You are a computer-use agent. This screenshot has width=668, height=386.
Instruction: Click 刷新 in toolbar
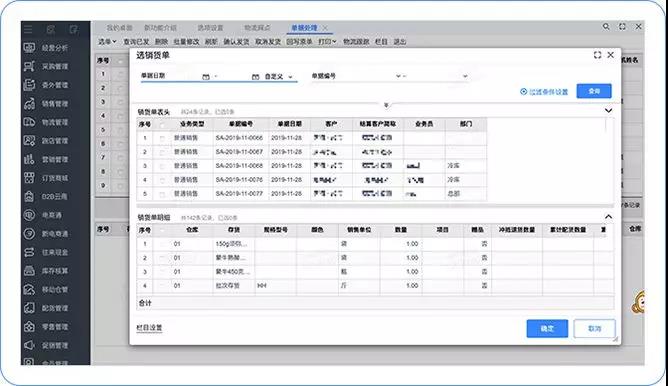click(x=211, y=42)
